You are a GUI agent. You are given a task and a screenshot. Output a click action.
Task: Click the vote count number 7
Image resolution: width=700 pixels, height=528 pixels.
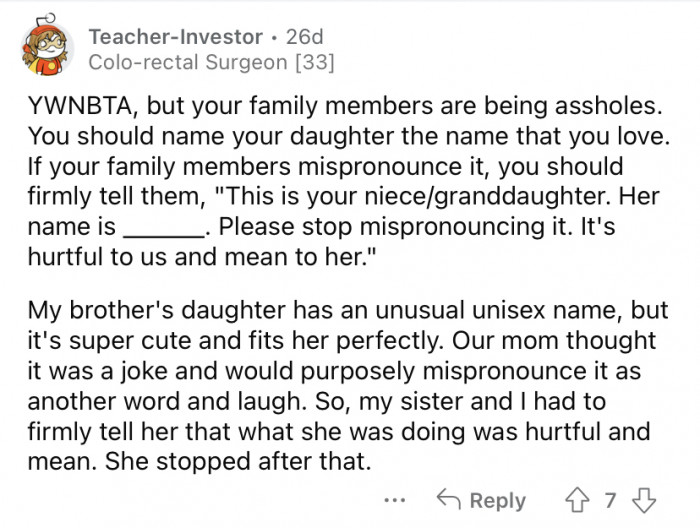(609, 500)
